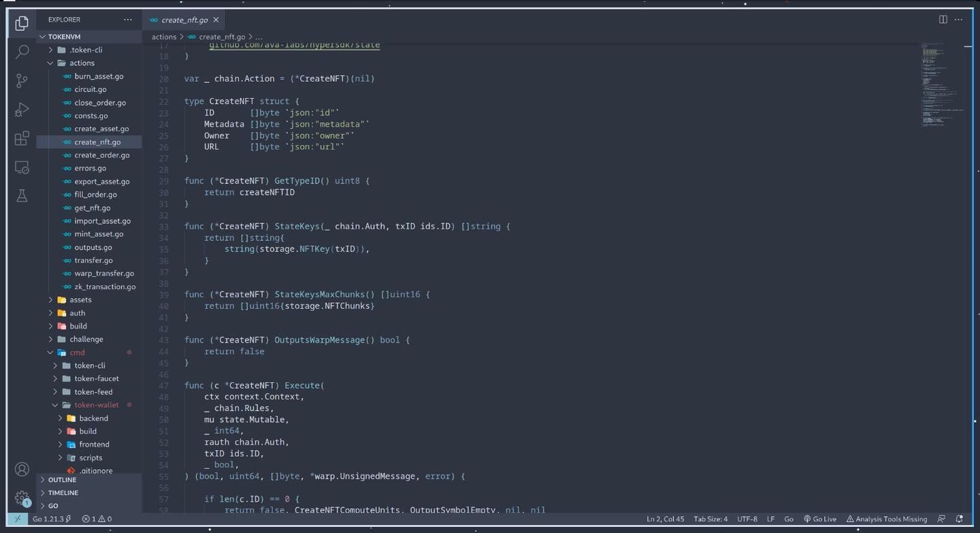The width and height of the screenshot is (980, 533).
Task: Expand the backend folder
Action: coord(89,418)
